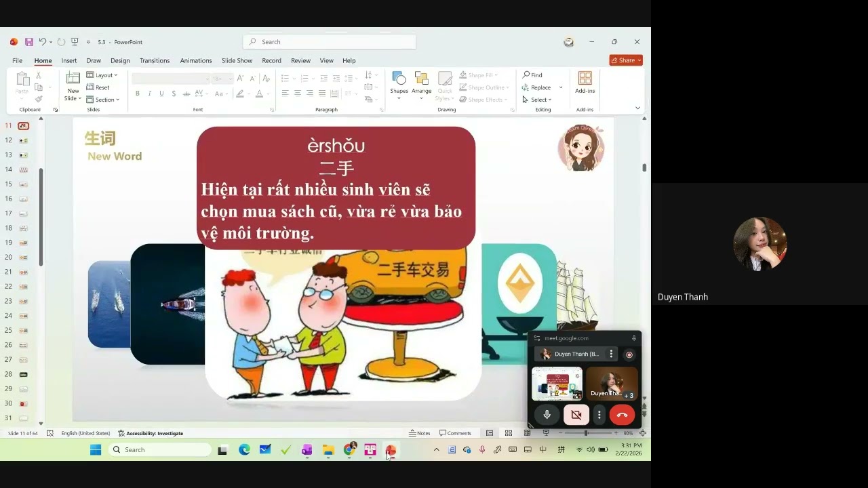Open File Explorer from the taskbar

point(328,449)
